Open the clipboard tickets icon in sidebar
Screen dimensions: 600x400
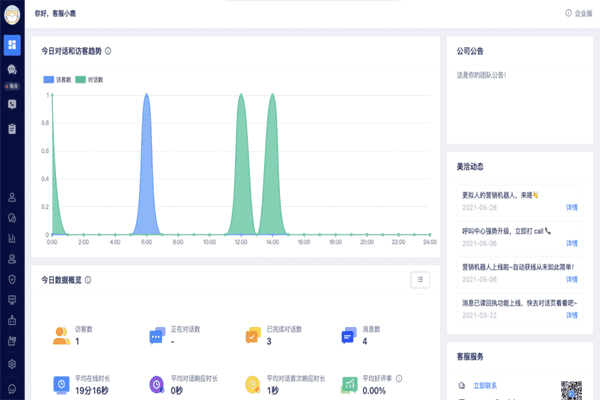tap(12, 129)
